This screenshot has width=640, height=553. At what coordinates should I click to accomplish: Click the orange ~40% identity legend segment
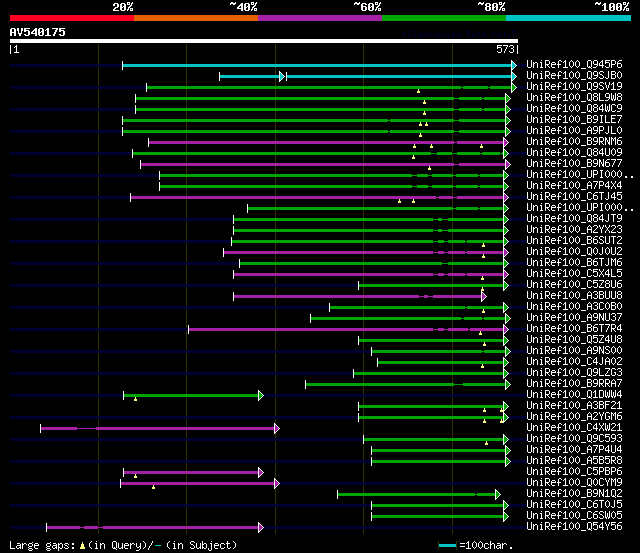pyautogui.click(x=196, y=18)
